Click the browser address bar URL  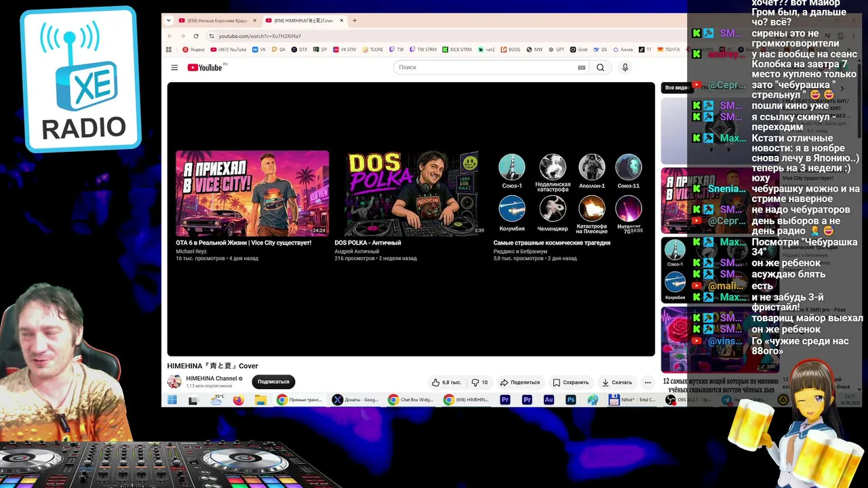point(260,36)
